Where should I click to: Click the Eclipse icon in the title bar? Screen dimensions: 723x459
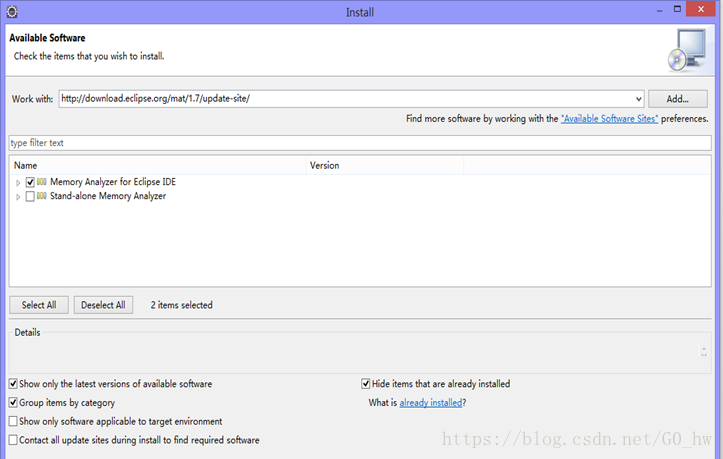(x=12, y=12)
